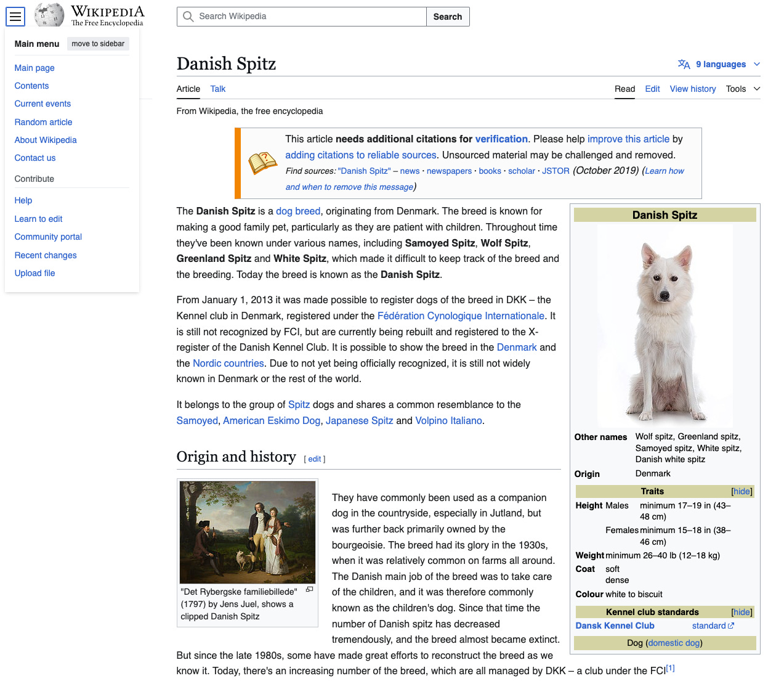784x689 pixels.
Task: Open Denmark link in the paragraph
Action: coord(517,348)
